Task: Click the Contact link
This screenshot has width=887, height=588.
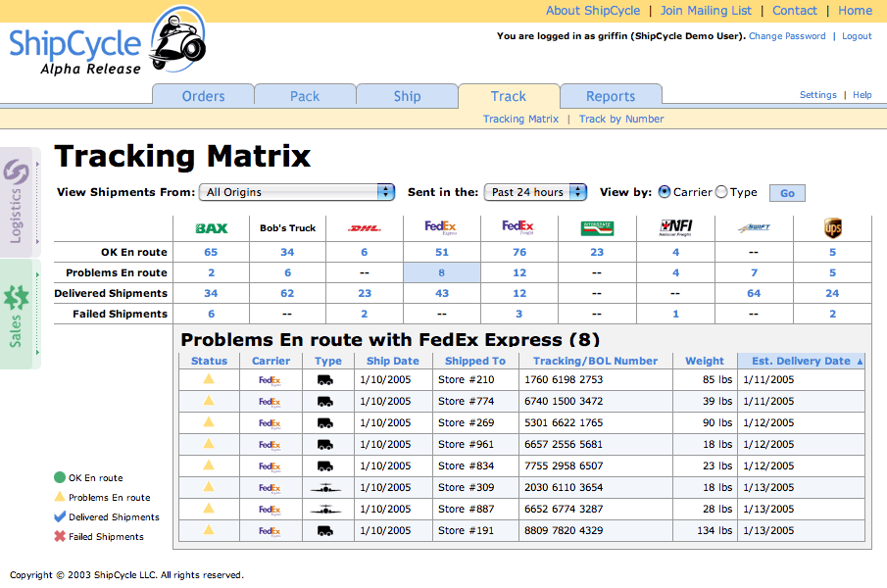Action: click(795, 11)
